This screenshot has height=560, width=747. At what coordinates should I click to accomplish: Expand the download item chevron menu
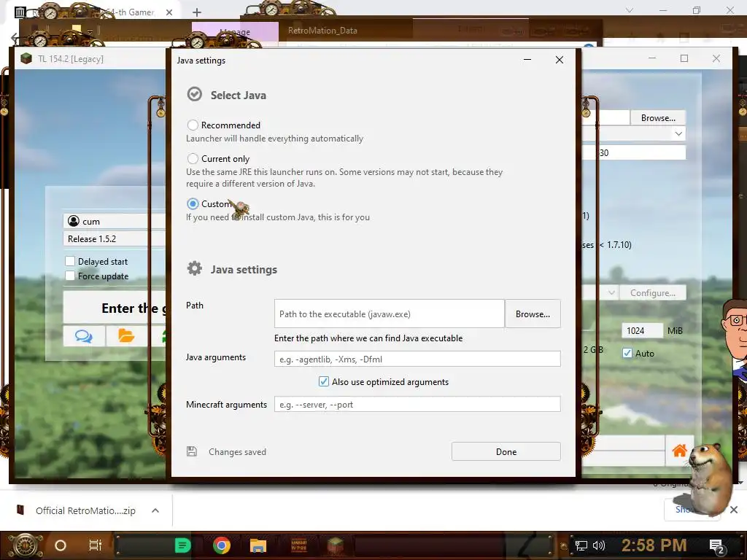tap(155, 510)
